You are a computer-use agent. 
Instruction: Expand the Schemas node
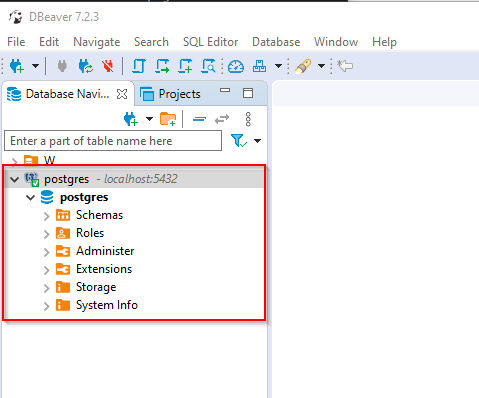(x=46, y=216)
